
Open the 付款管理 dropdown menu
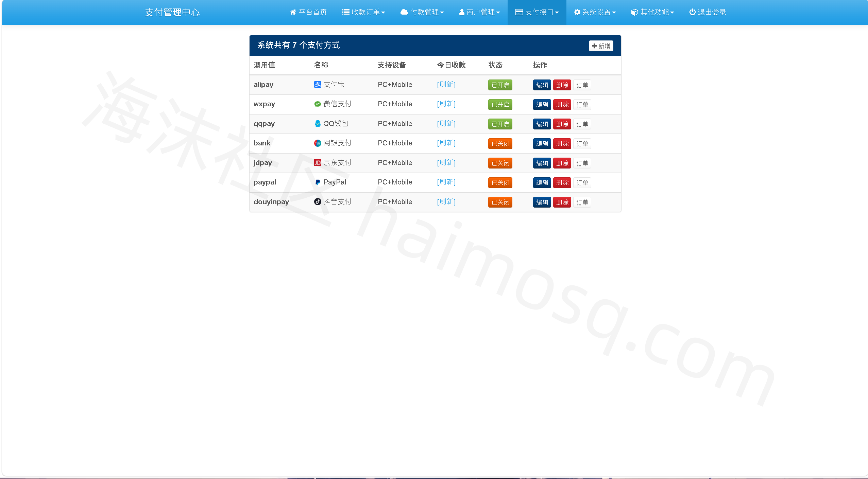pyautogui.click(x=422, y=12)
